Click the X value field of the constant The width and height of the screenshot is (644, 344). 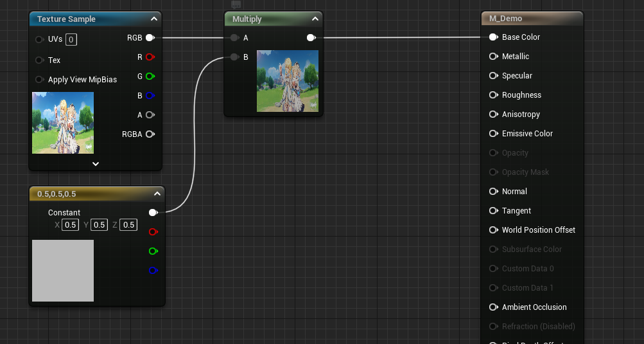[x=71, y=225]
